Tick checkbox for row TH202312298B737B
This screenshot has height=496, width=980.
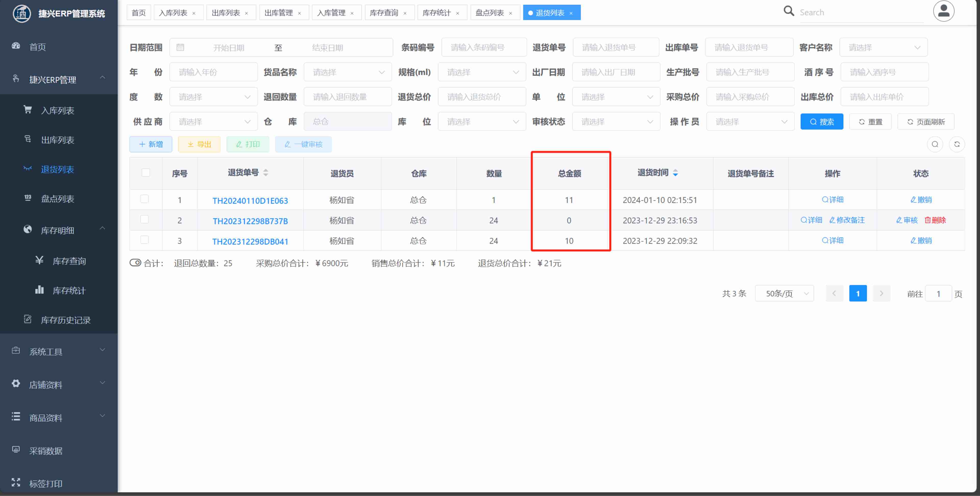[144, 219]
